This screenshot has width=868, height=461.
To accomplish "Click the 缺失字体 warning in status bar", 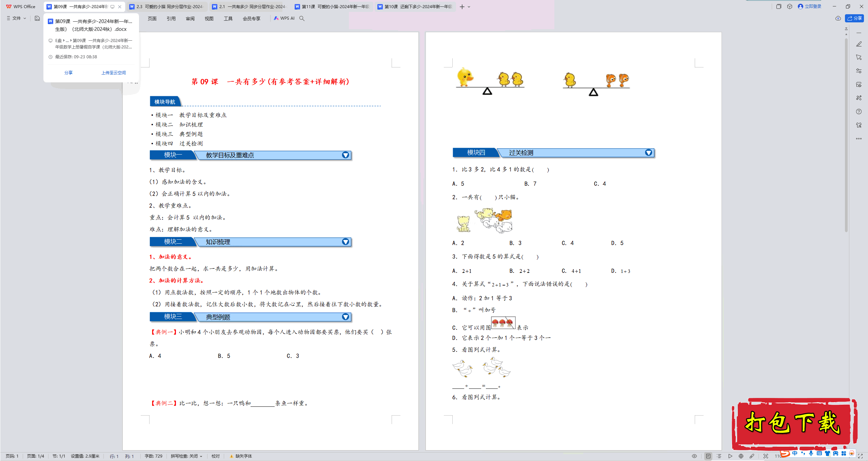I will pos(241,456).
